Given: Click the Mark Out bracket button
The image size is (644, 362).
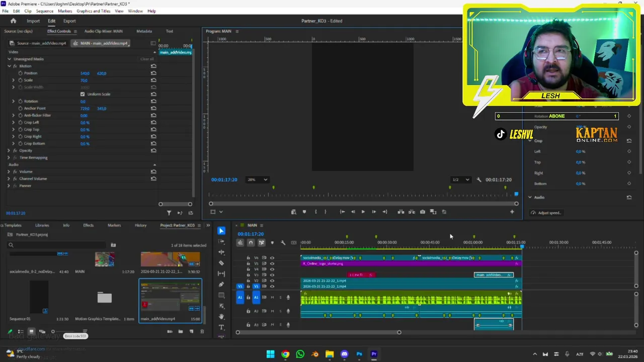Looking at the screenshot, I should (x=325, y=212).
